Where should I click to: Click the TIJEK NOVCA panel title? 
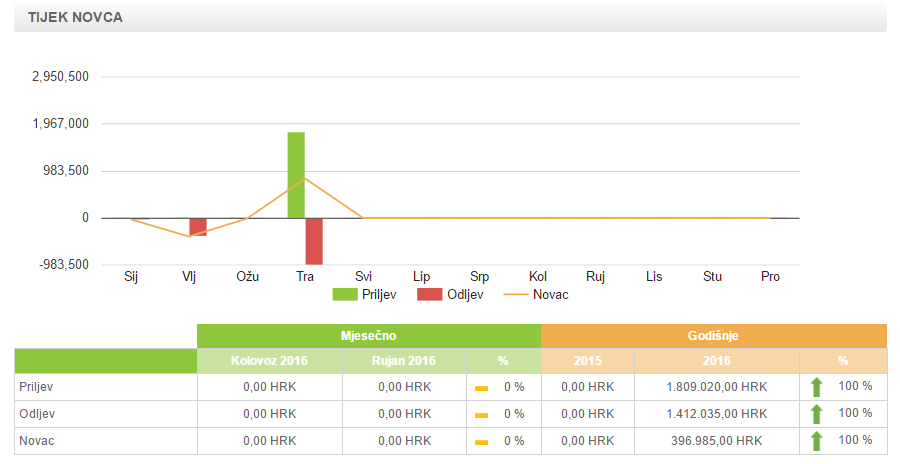pos(75,18)
